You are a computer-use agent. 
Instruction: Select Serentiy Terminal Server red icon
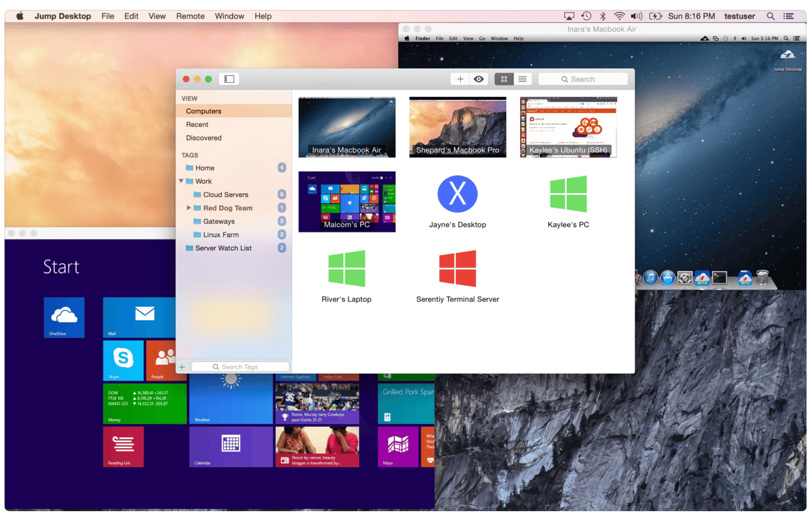click(457, 269)
